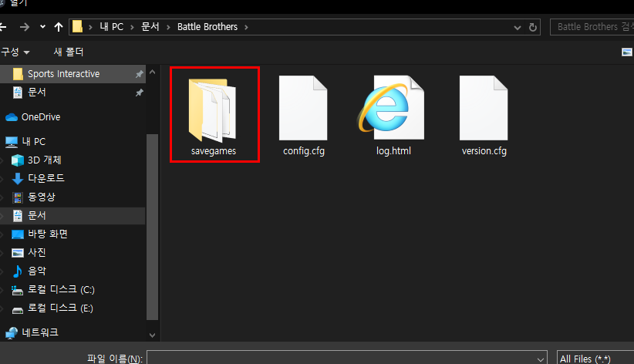
Task: Click the 파일 이름 filename input field
Action: tap(347, 359)
